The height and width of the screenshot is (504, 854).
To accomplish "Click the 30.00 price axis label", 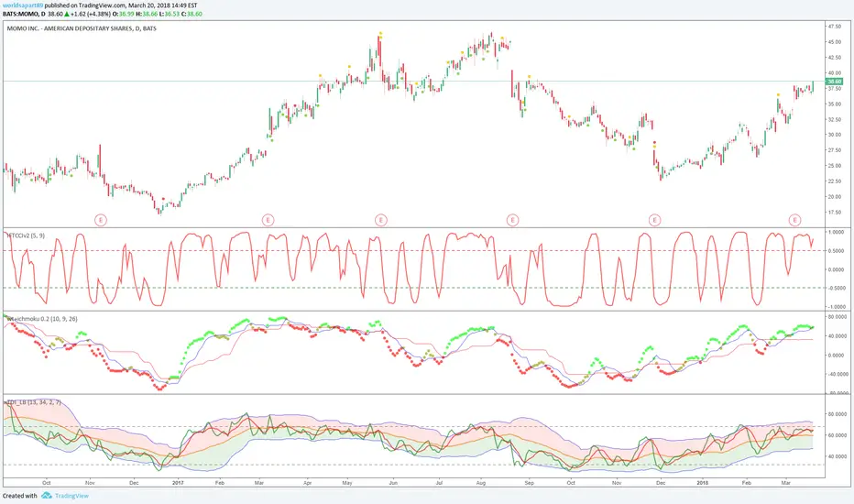I will click(x=834, y=135).
